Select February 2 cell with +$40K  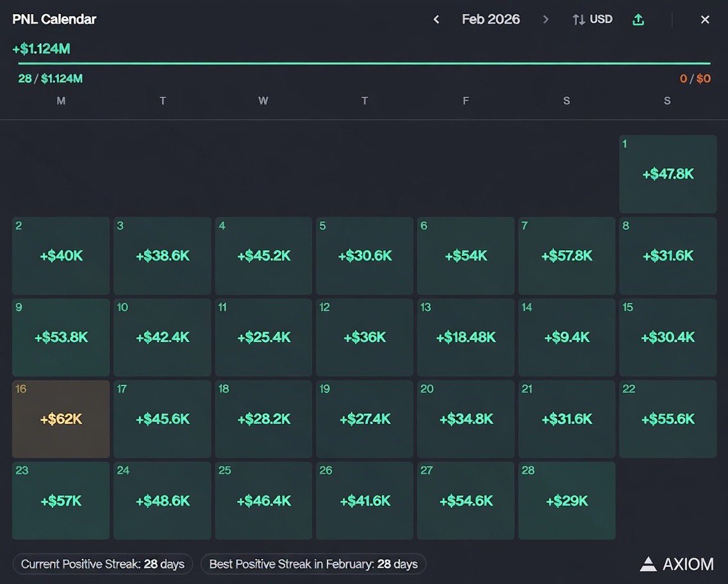point(61,255)
